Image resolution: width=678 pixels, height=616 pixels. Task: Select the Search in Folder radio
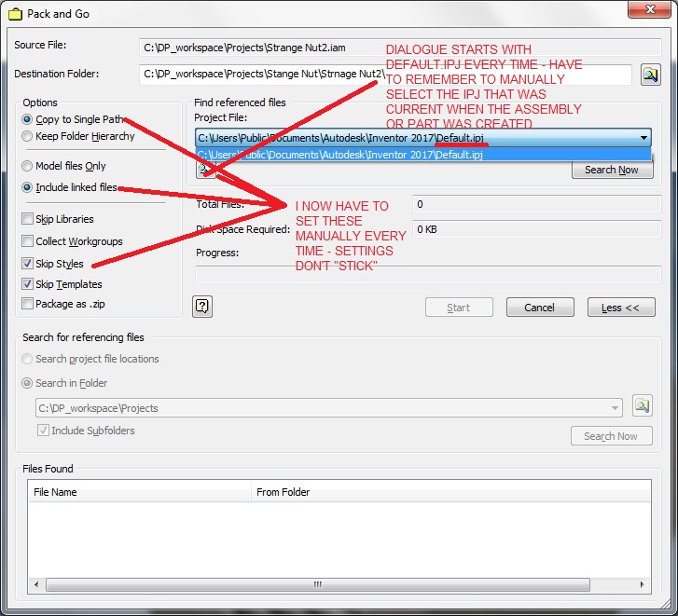27,383
